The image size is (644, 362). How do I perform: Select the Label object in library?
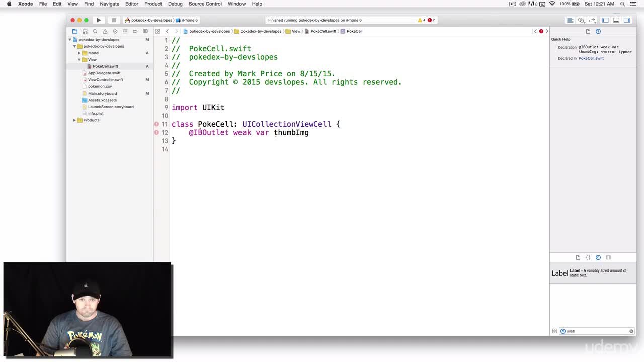(x=593, y=273)
